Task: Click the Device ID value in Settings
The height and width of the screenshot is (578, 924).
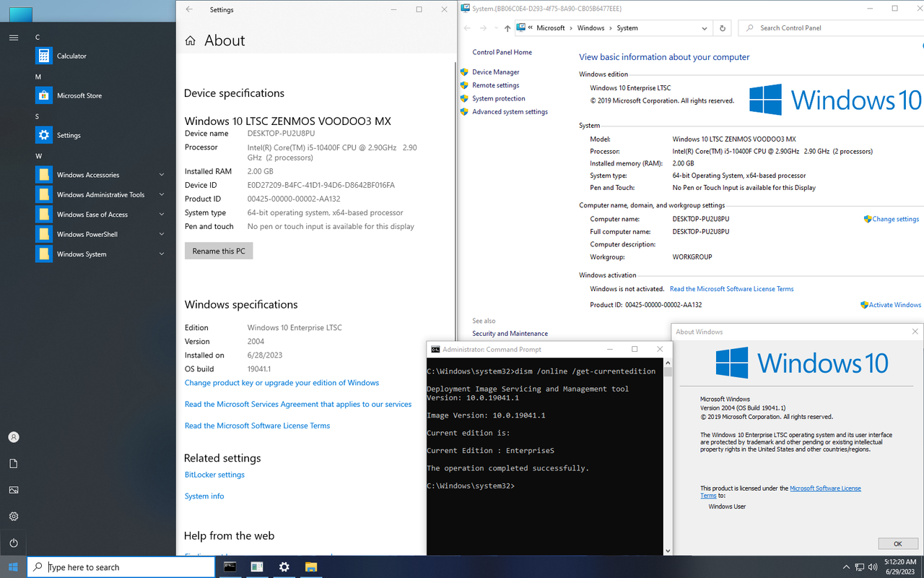Action: [x=321, y=185]
